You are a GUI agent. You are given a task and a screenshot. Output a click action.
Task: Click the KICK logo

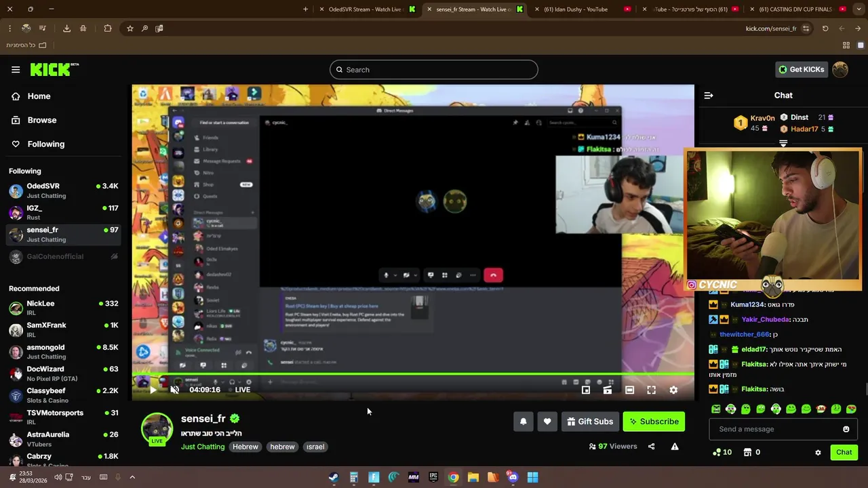(54, 70)
